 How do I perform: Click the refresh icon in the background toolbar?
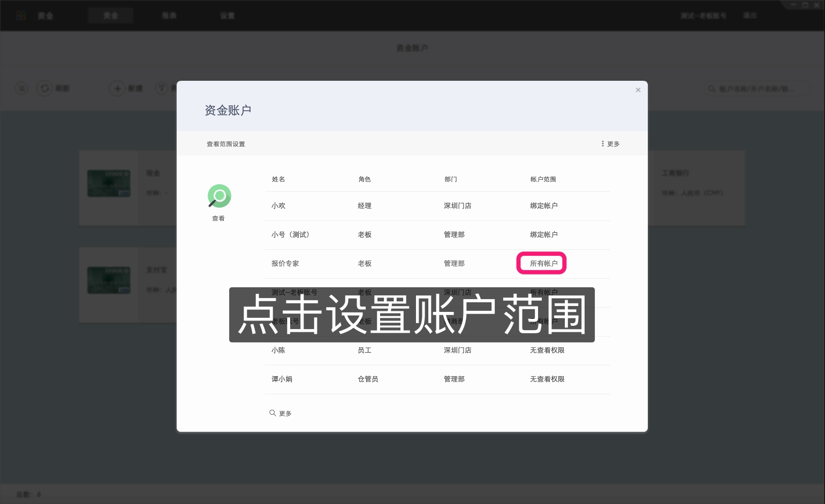coord(44,88)
